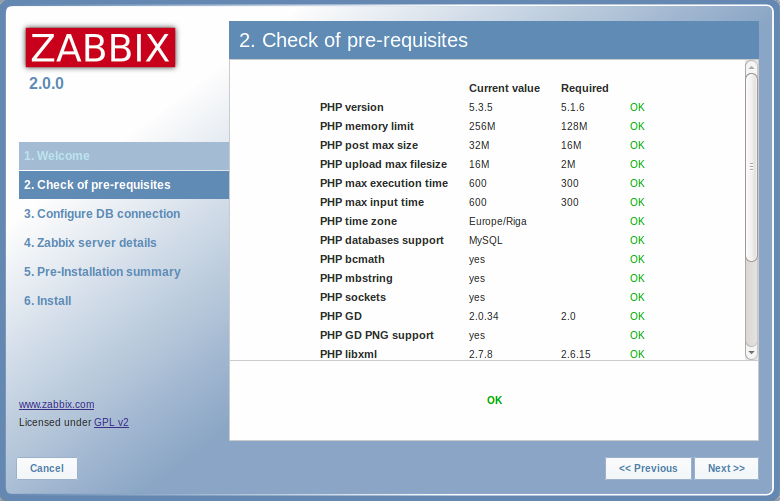Click the Check of pre-requisites page heading
The height and width of the screenshot is (501, 780).
tap(353, 40)
